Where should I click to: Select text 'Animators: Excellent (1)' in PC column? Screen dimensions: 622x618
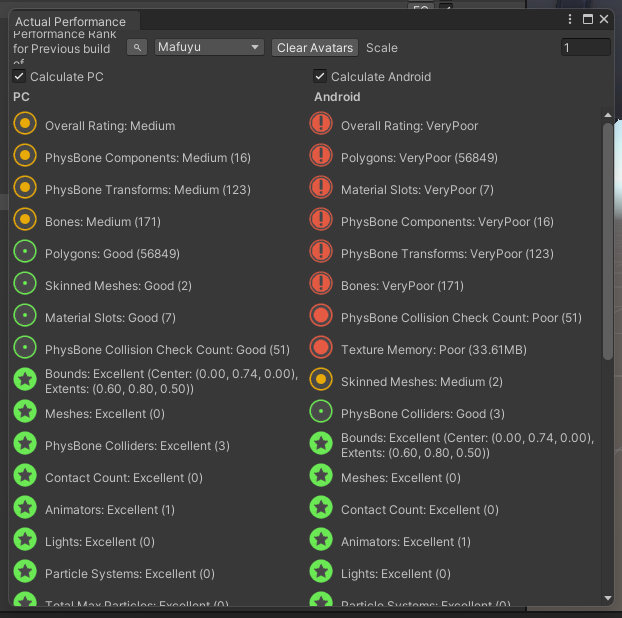pyautogui.click(x=110, y=510)
